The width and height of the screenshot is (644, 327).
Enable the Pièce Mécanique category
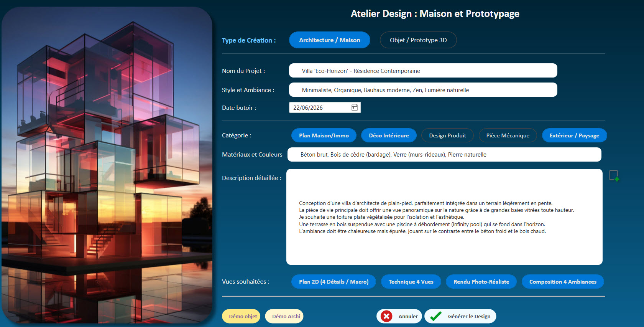[508, 135]
